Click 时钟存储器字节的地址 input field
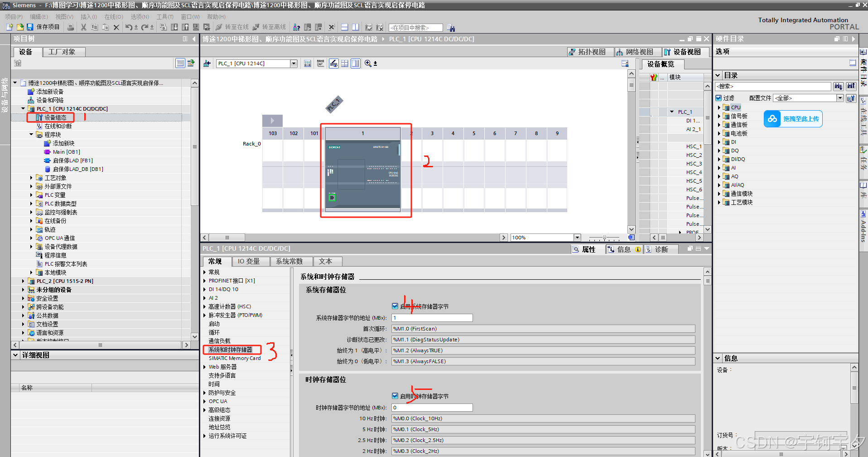Image resolution: width=868 pixels, height=457 pixels. [432, 408]
